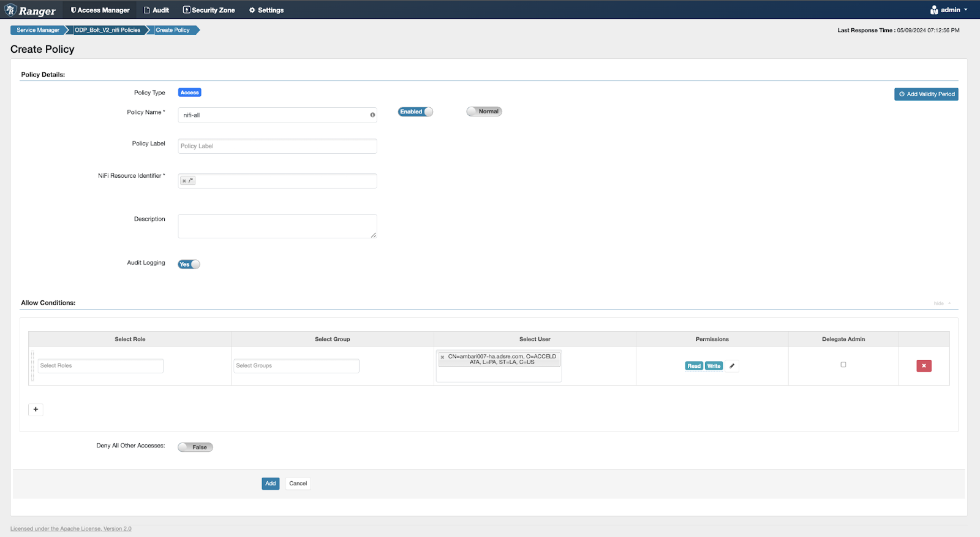
Task: Click the info icon in Policy Name field
Action: [372, 115]
